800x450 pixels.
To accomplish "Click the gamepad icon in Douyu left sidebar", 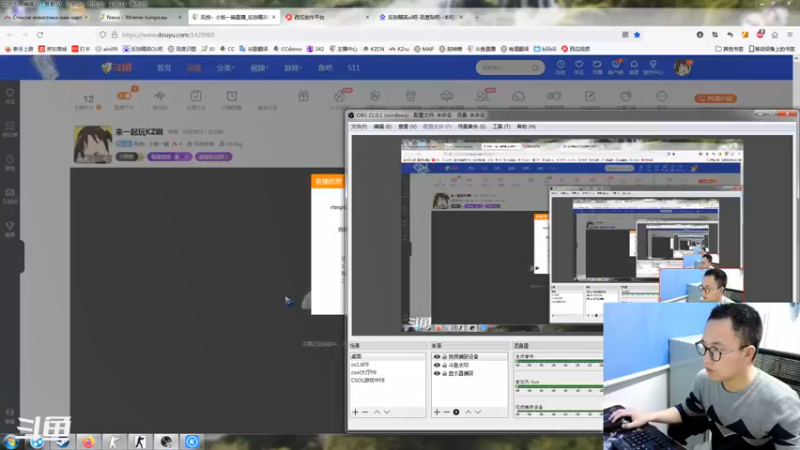I will point(10,192).
